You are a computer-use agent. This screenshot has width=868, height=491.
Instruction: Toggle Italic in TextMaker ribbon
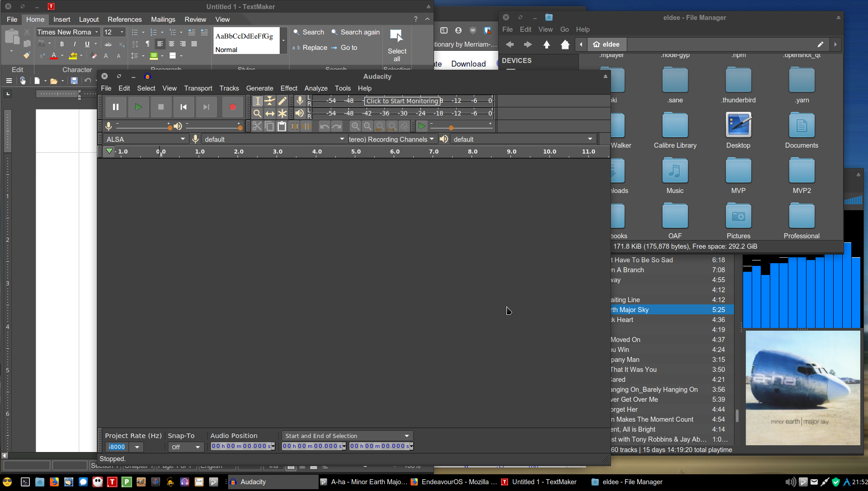74,44
